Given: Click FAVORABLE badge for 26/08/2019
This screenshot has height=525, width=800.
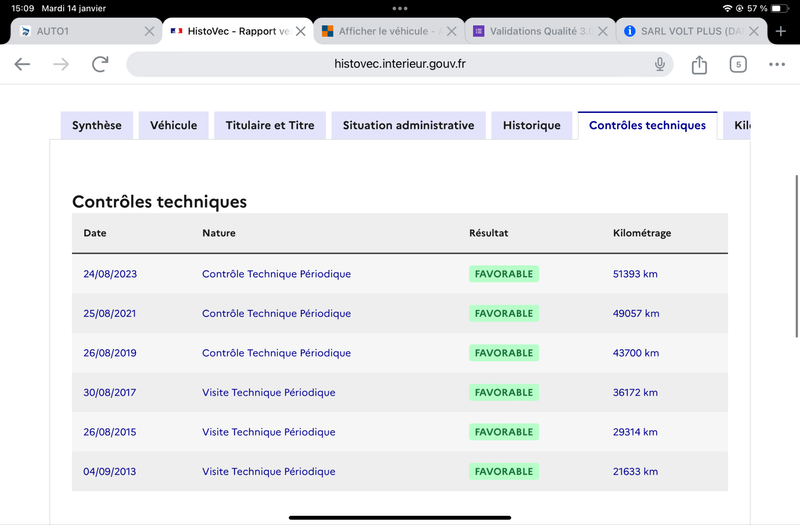Looking at the screenshot, I should coord(504,353).
